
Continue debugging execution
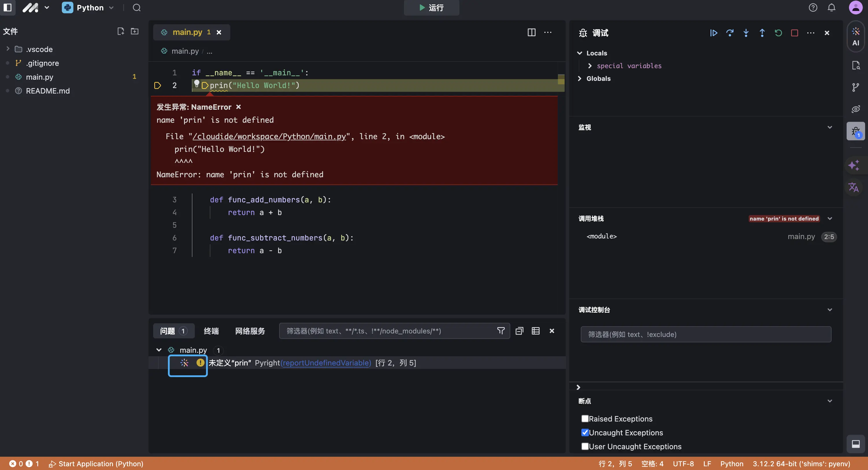(x=713, y=33)
